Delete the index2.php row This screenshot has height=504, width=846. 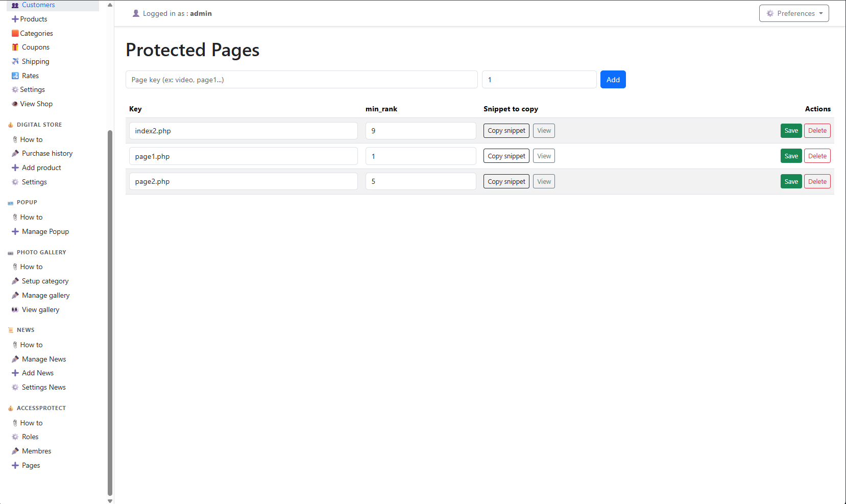817,131
